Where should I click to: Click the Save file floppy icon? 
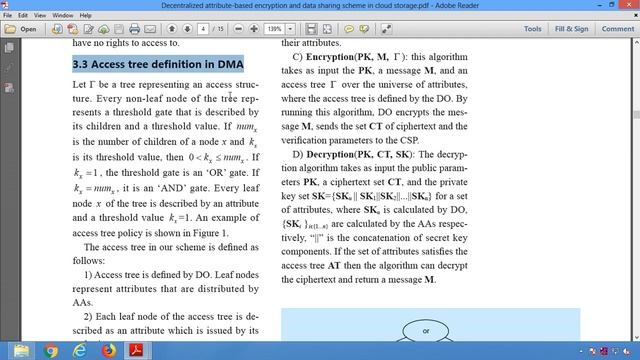click(x=119, y=29)
